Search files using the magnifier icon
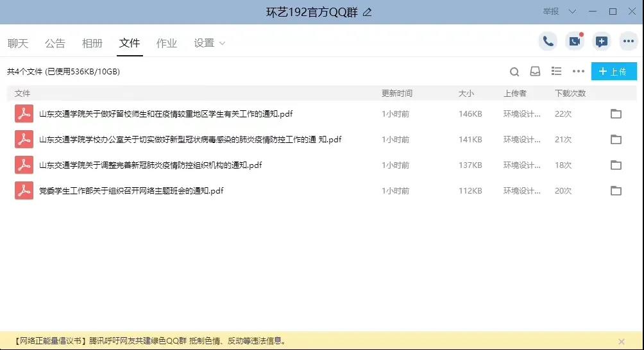644x350 pixels. pos(514,72)
